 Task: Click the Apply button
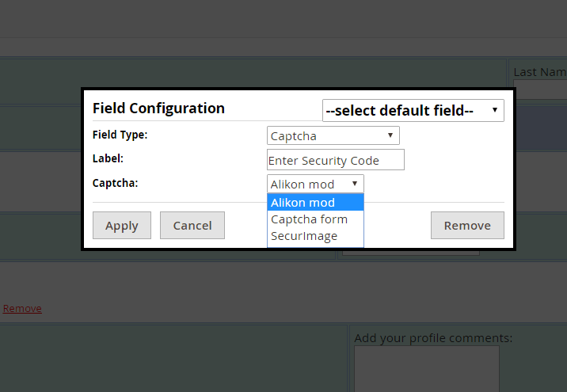click(122, 225)
